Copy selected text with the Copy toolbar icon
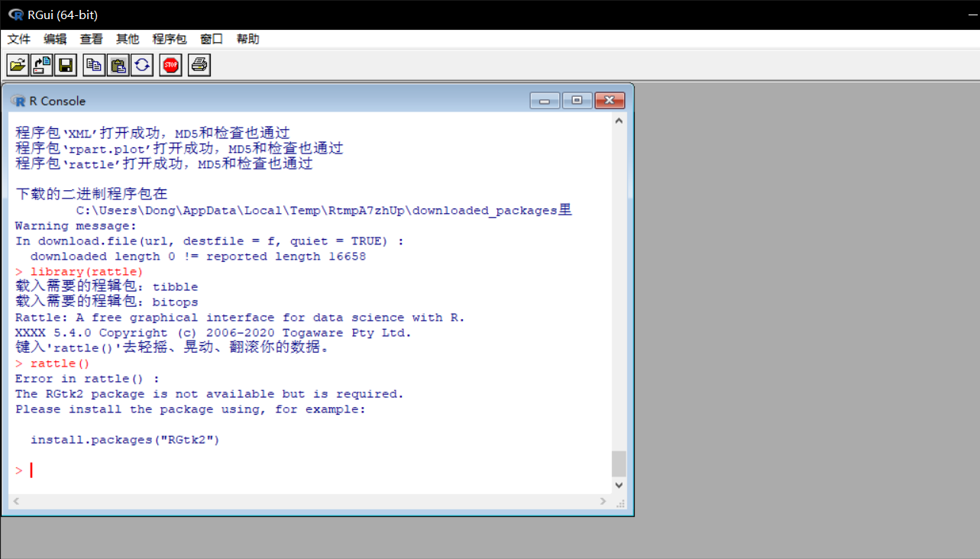This screenshot has height=559, width=980. [x=93, y=65]
